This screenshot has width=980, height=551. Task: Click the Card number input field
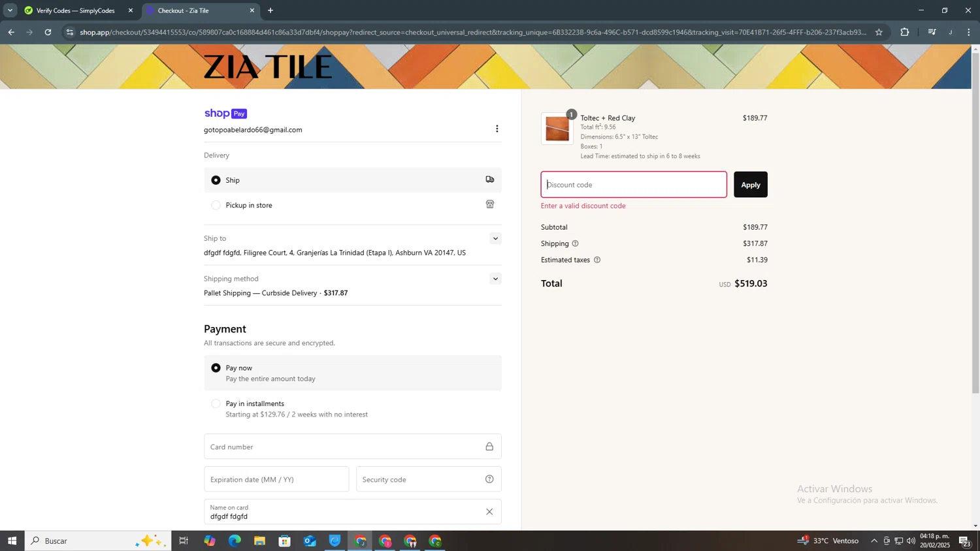pyautogui.click(x=353, y=447)
